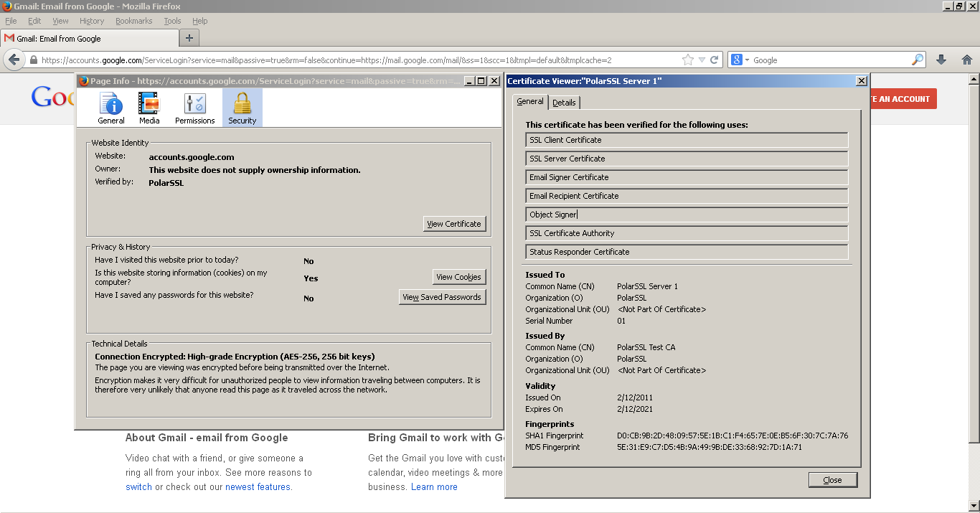Click 'Verified by' value PolarSSL

(166, 183)
